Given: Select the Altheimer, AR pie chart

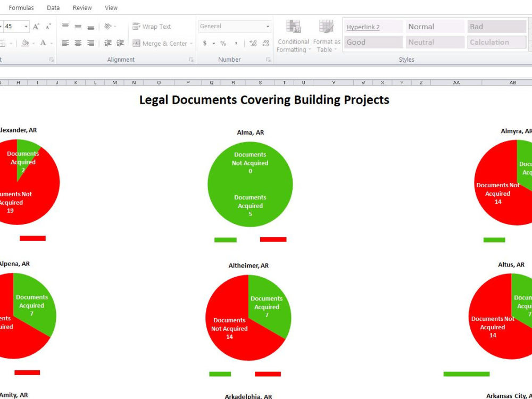Looking at the screenshot, I should tap(248, 318).
